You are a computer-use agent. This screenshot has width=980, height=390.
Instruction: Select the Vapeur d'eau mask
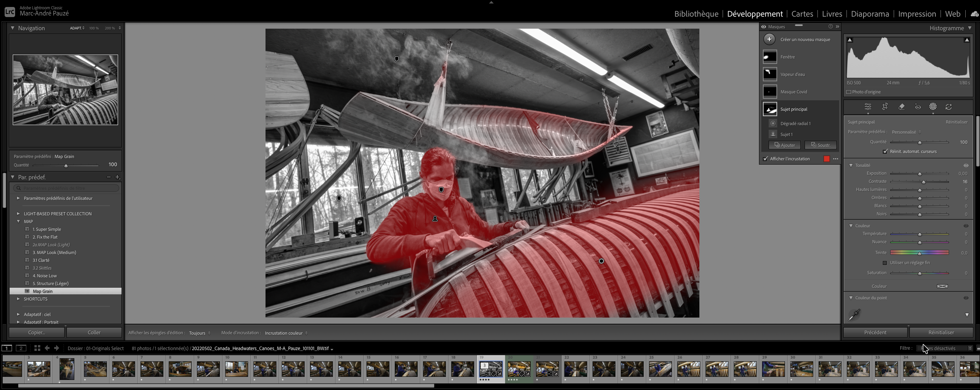coord(792,74)
